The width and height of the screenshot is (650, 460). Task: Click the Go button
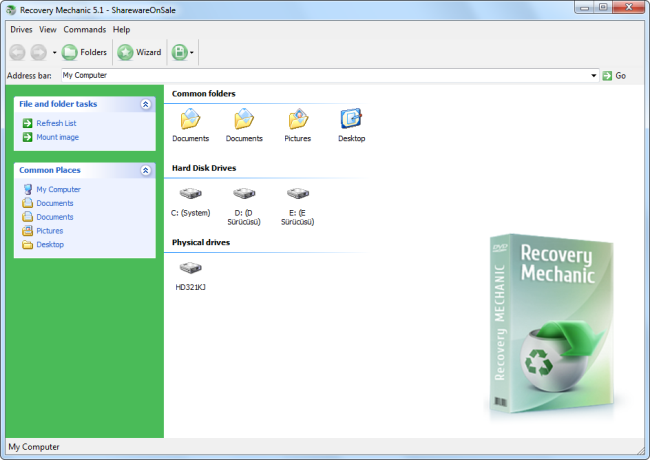coord(614,75)
